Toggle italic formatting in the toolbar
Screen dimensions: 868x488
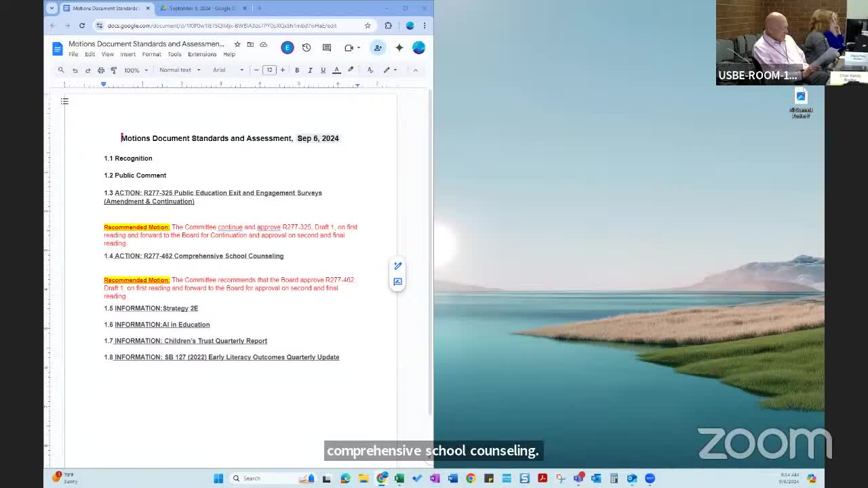pos(310,70)
